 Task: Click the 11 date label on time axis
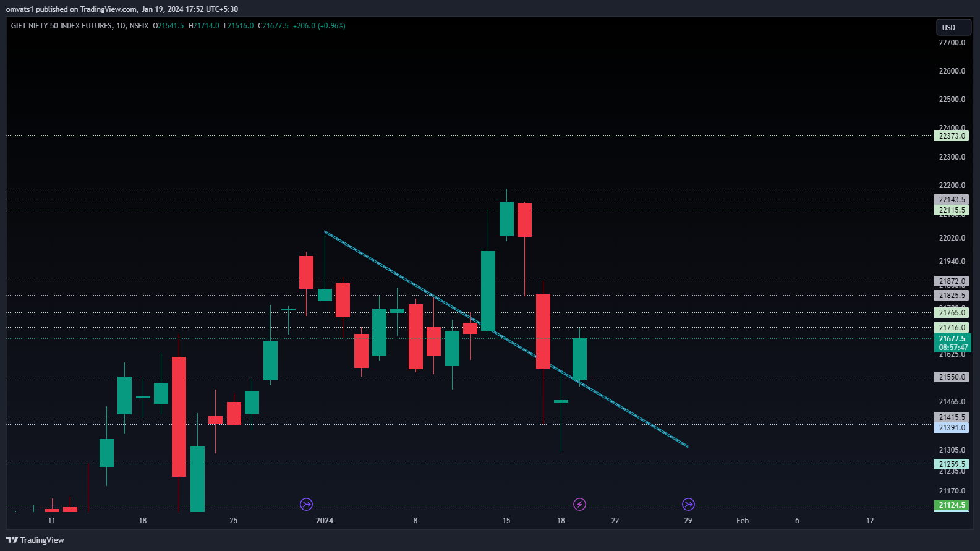pyautogui.click(x=51, y=521)
